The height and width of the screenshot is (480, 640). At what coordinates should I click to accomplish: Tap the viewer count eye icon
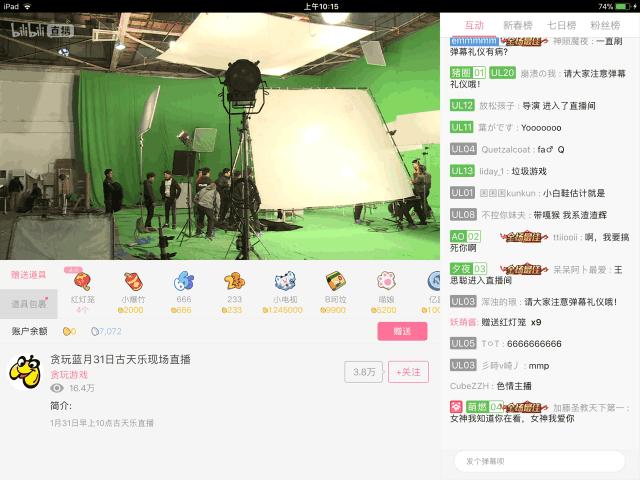pos(57,388)
